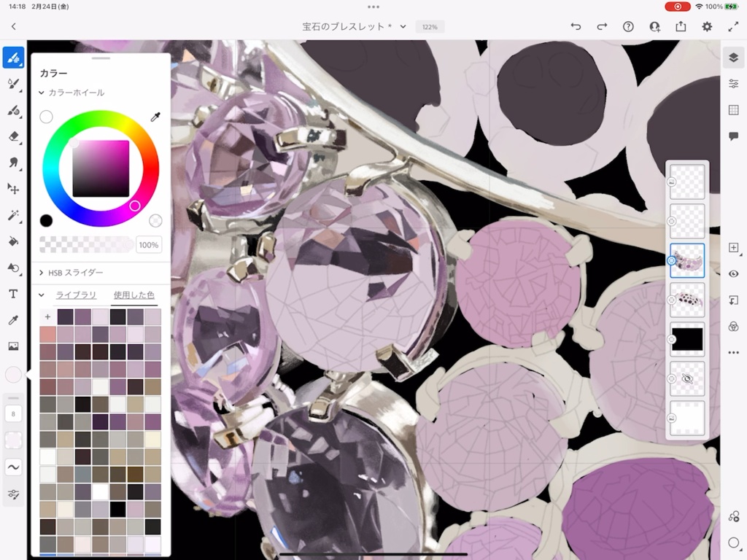Toggle the Layers panel icon
Viewport: 747px width, 560px height.
734,58
